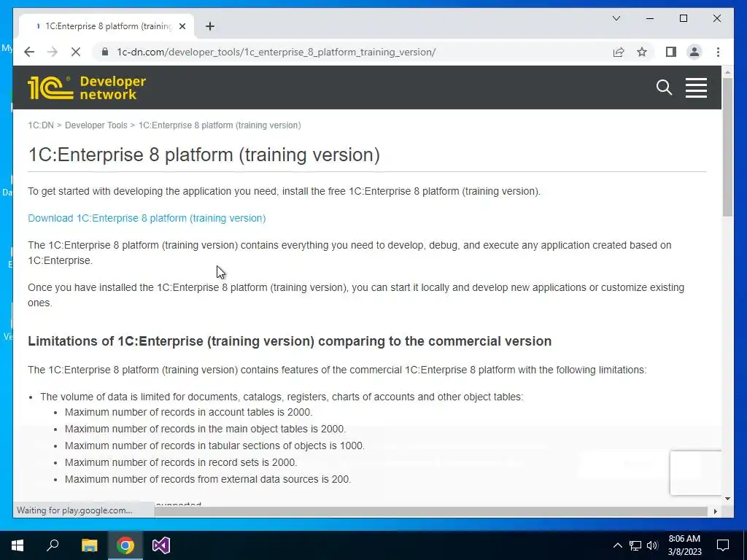Go to the Developer Tools breadcrumb
Screen dimensions: 747x560
[x=96, y=125]
